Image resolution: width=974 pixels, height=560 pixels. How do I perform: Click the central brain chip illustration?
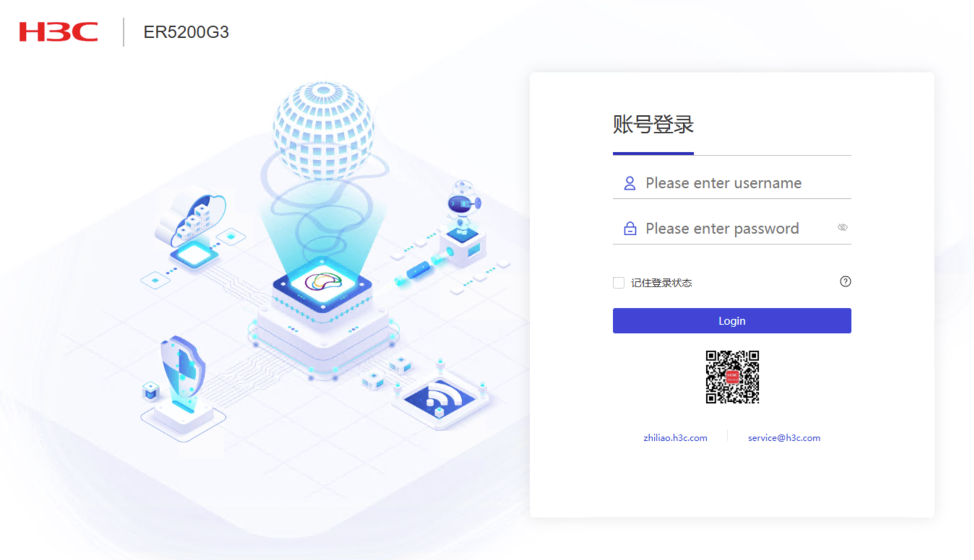tap(323, 284)
